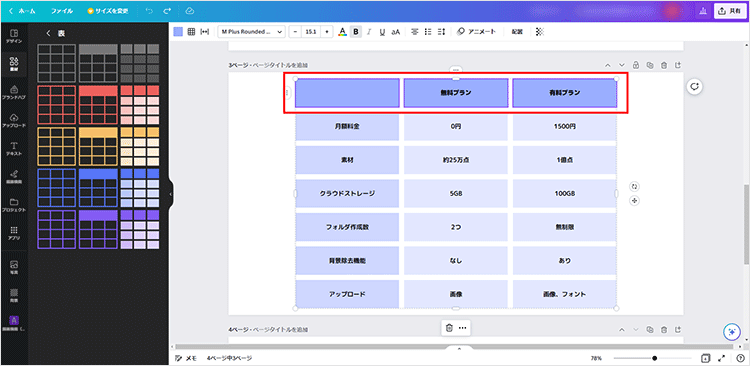Click the text color icon
Screen dimensions: 750x366
coord(342,32)
